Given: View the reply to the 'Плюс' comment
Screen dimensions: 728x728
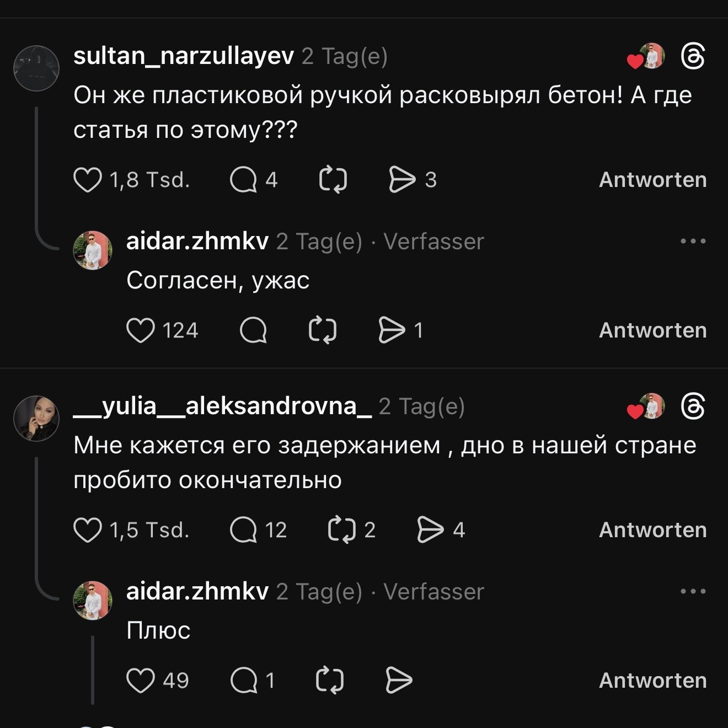Looking at the screenshot, I should (244, 681).
